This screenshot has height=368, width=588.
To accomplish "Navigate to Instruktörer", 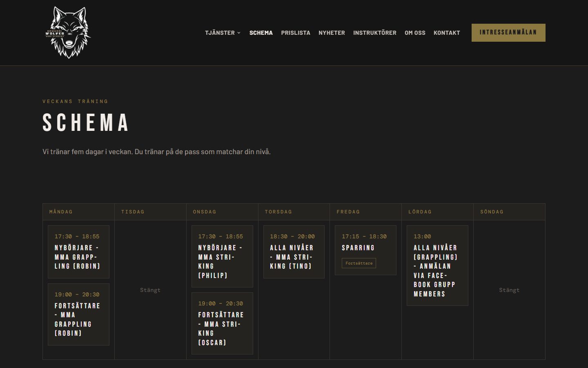I will (375, 33).
